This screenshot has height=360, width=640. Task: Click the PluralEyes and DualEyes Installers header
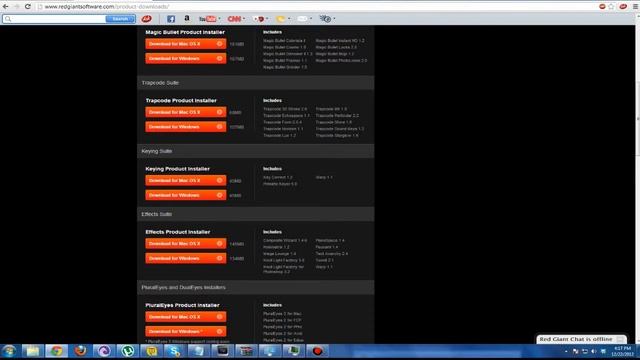coord(256,287)
